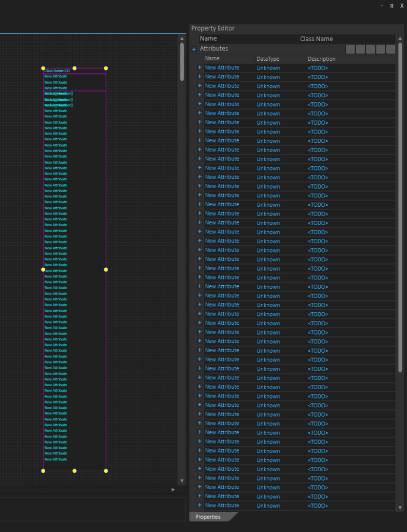Click the middle-right yellow resize handle

click(x=106, y=270)
